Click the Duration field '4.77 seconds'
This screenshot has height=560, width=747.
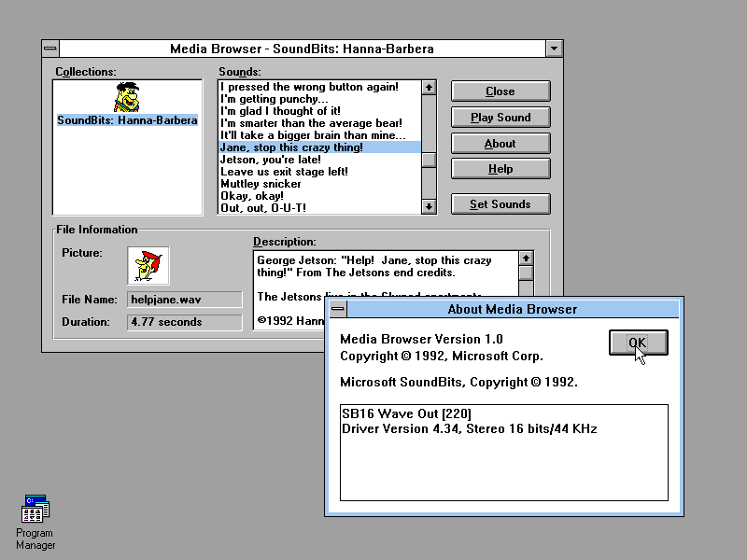185,322
